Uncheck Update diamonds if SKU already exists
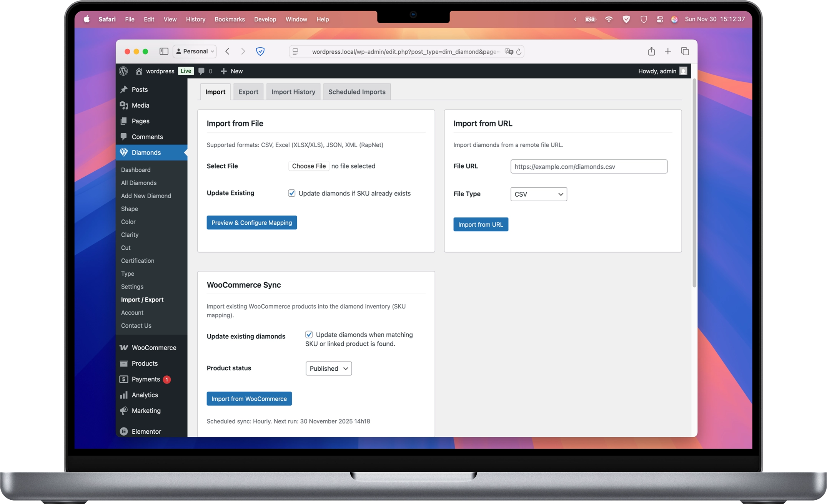 click(292, 193)
